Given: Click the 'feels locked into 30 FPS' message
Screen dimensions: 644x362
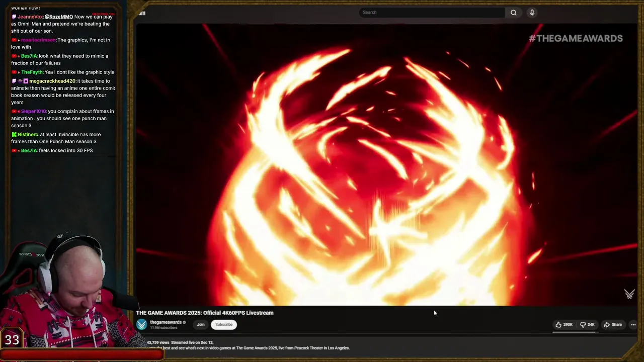Looking at the screenshot, I should pos(66,150).
